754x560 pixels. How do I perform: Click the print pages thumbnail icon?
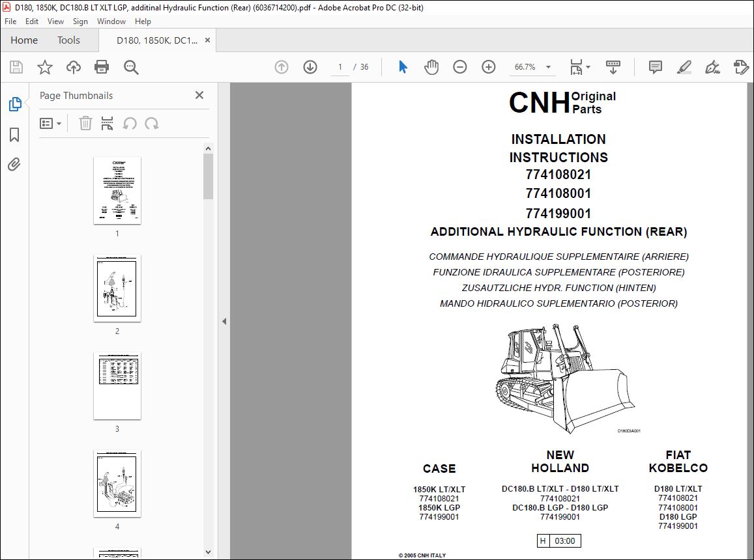[108, 124]
